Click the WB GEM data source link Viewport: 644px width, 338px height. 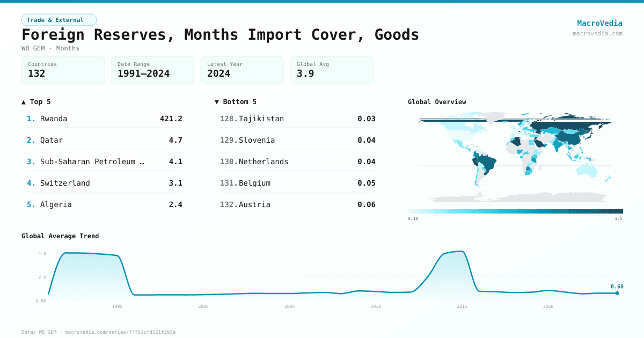[x=47, y=332]
